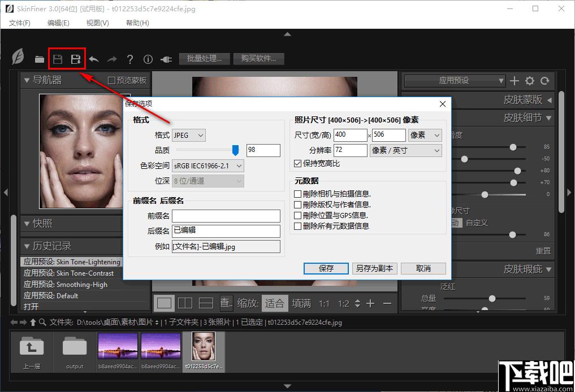Zoom out with the minus icon
This screenshot has height=392, width=575.
tap(387, 303)
